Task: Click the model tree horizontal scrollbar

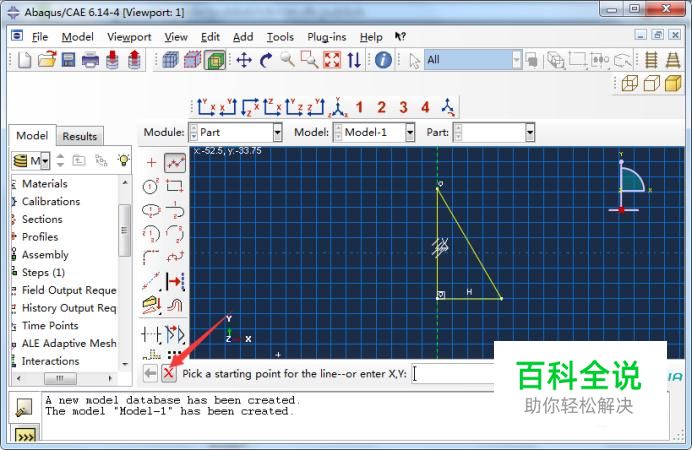Action: tap(60, 379)
